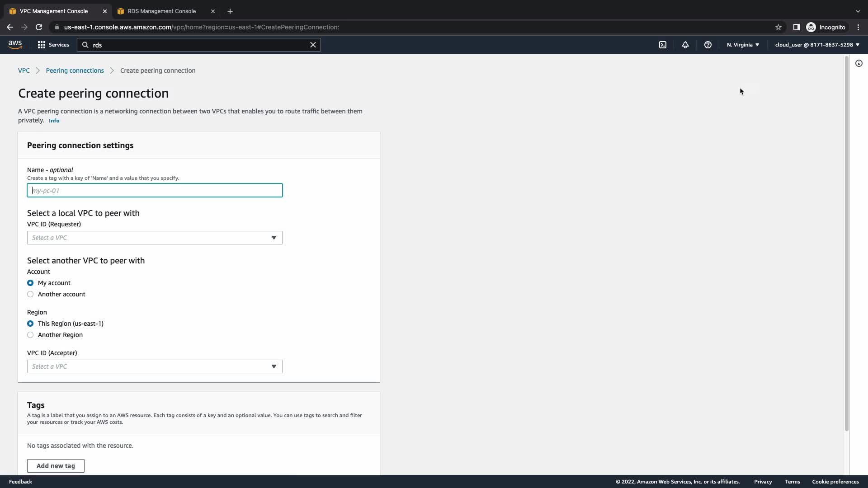Go to Peering connections breadcrumb
This screenshot has height=488, width=868.
[x=75, y=70]
